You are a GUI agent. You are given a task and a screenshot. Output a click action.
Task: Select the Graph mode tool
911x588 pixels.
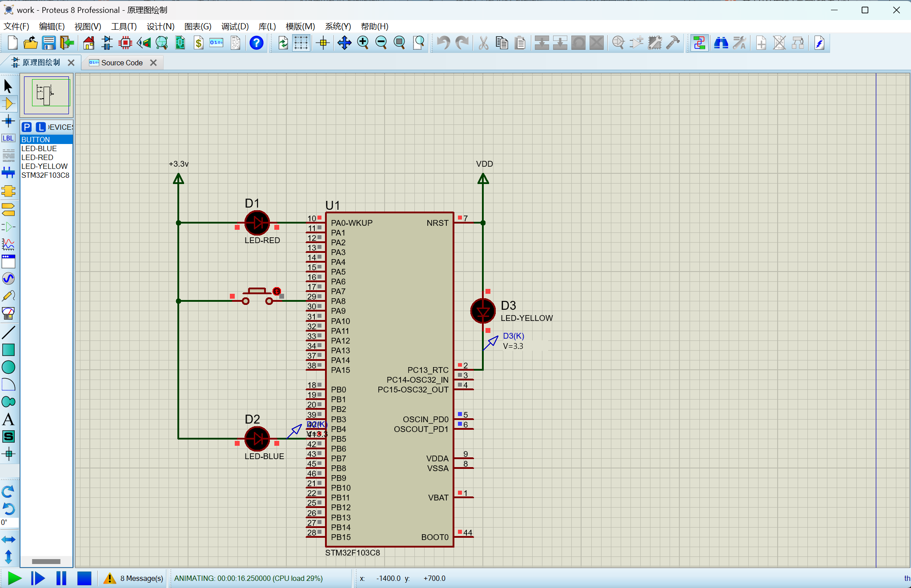(x=8, y=244)
